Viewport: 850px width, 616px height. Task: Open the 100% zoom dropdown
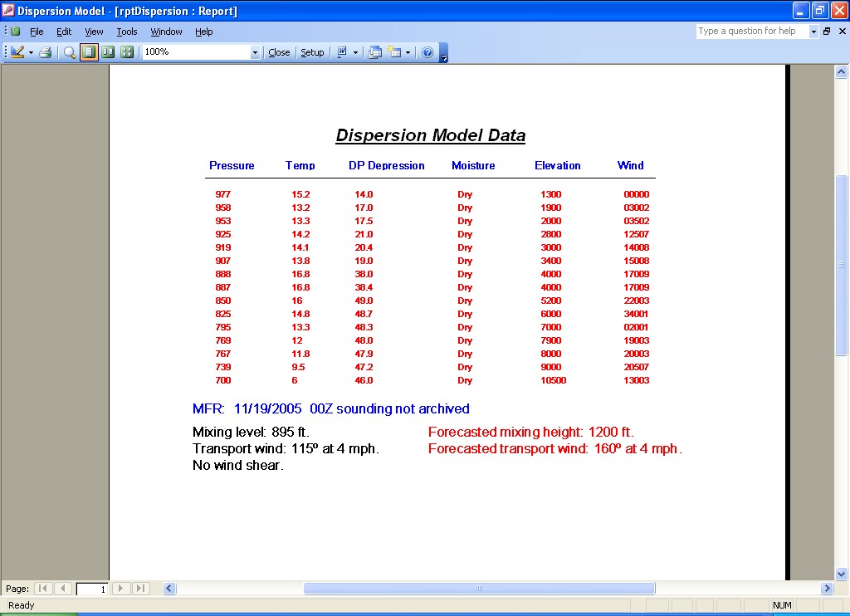(x=255, y=52)
